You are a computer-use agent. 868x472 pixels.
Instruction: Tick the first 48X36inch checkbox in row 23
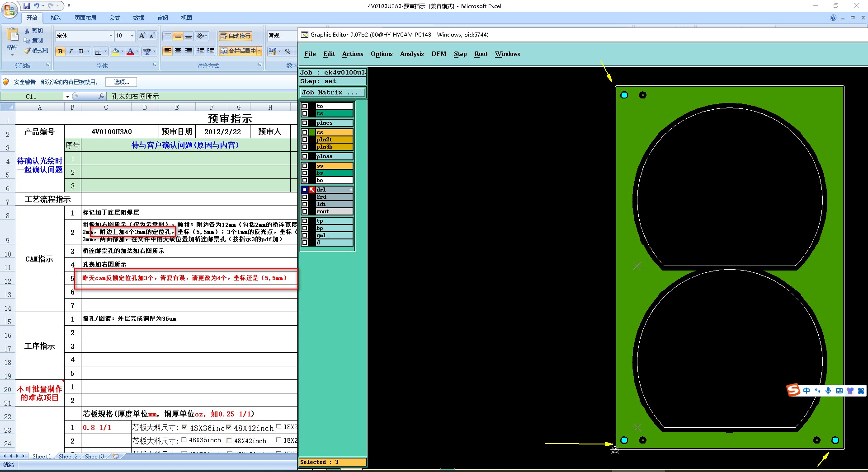pyautogui.click(x=184, y=427)
